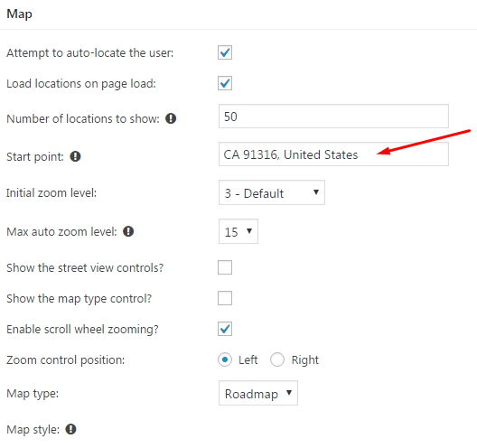477x448 pixels.
Task: Open the Max auto zoom level dropdown
Action: 238,231
